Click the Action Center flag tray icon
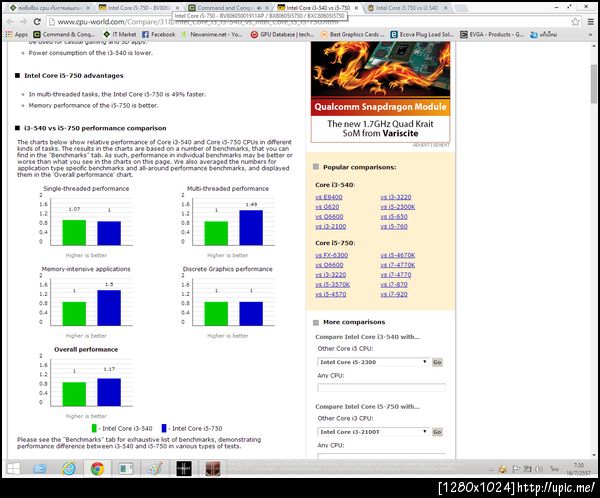Image resolution: width=600 pixels, height=498 pixels. (x=516, y=469)
